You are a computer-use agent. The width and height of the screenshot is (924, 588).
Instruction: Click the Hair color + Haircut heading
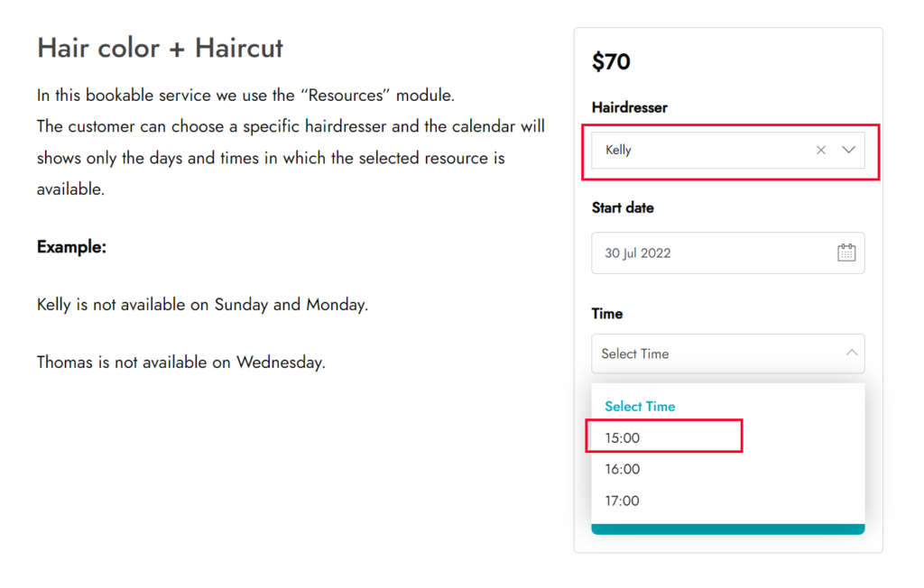(x=160, y=48)
